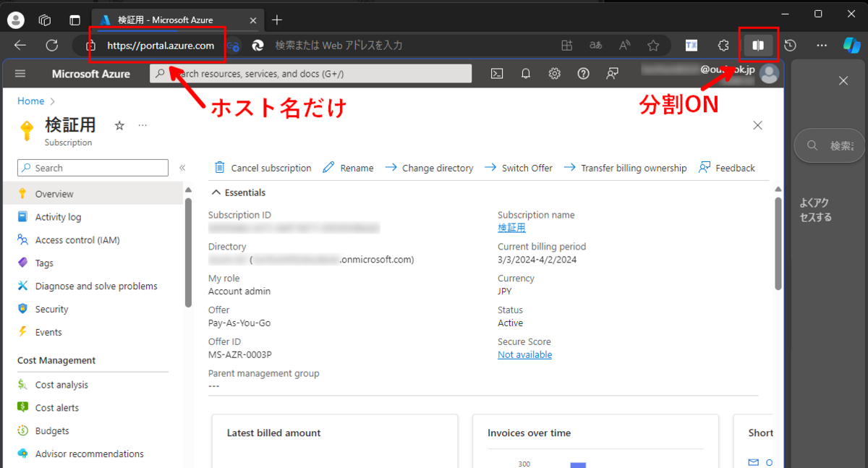Click Cancel subscription command
The height and width of the screenshot is (468, 868).
point(263,168)
